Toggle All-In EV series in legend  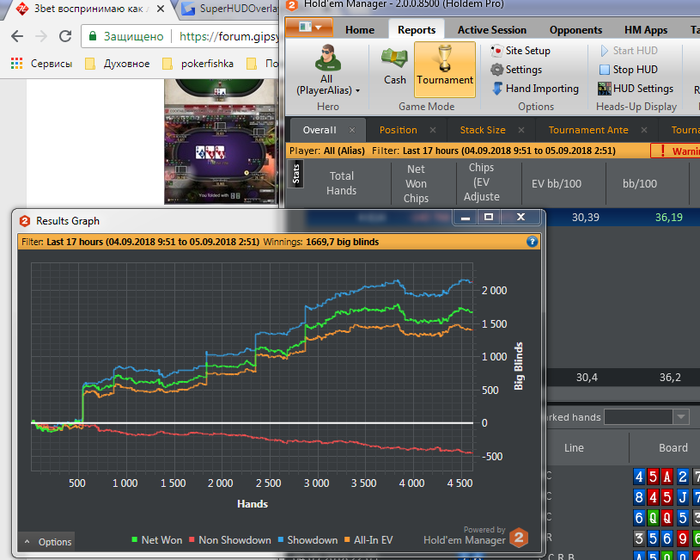pos(368,540)
